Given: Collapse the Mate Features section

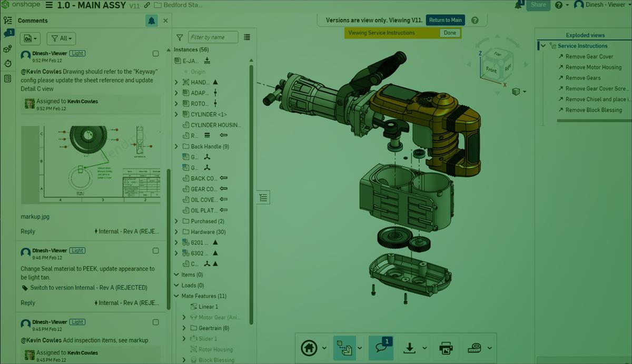Looking at the screenshot, I should click(176, 296).
